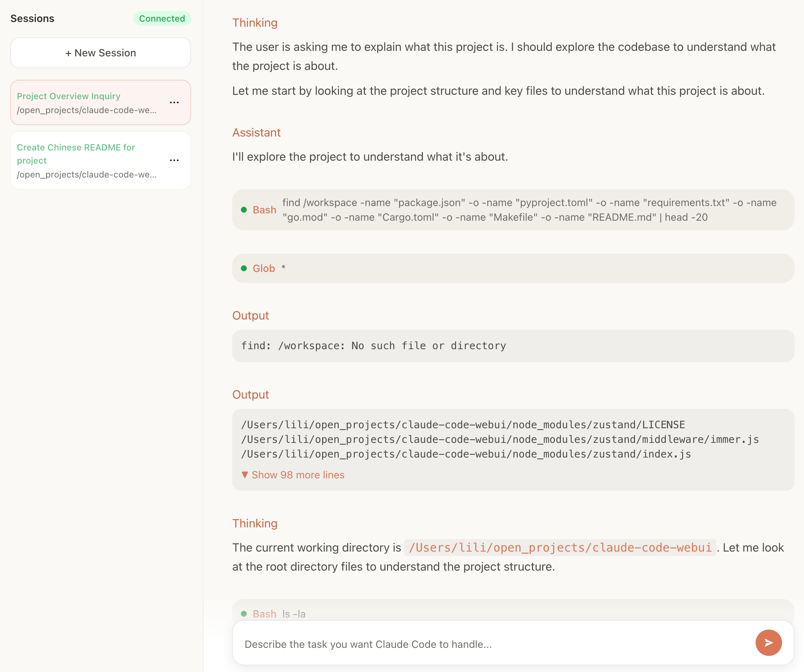
Task: Click the green dot on the Connected indicator
Action: (x=162, y=18)
